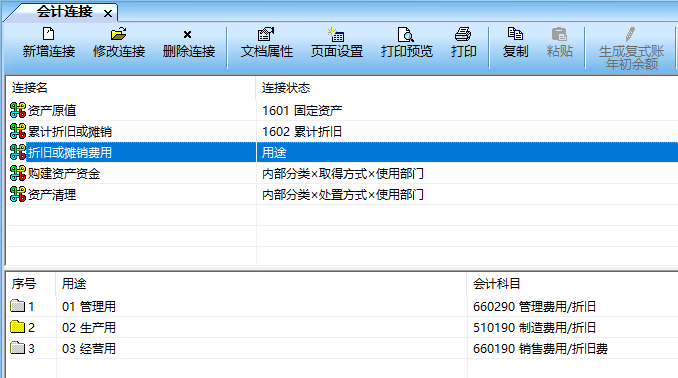Click 生成复式账年初余额 pencil icon
Image resolution: width=678 pixels, height=378 pixels.
630,34
